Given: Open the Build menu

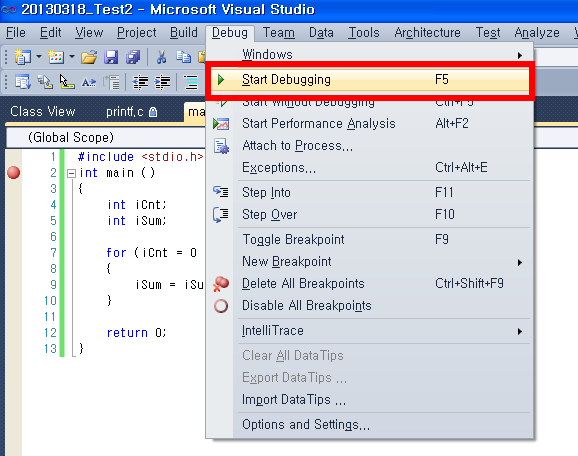Looking at the screenshot, I should point(184,33).
